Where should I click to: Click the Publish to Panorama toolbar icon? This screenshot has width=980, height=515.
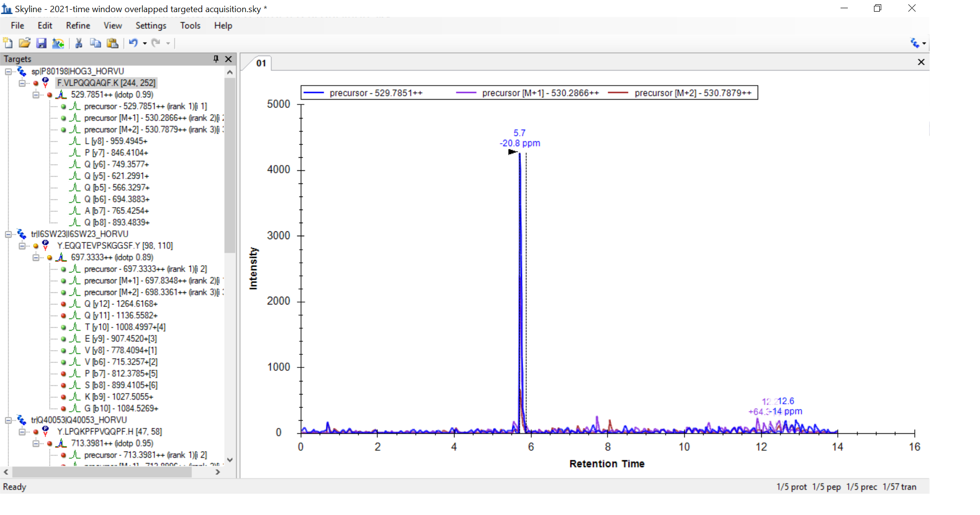click(58, 43)
